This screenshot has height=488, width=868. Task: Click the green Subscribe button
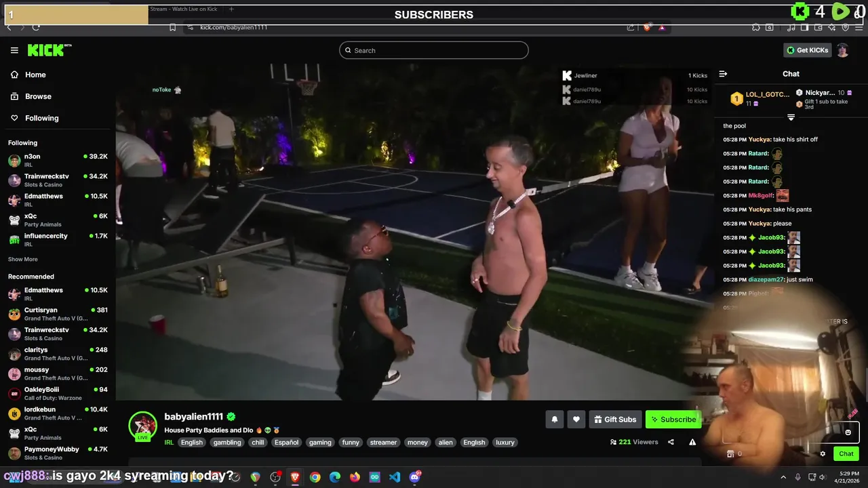tap(673, 420)
